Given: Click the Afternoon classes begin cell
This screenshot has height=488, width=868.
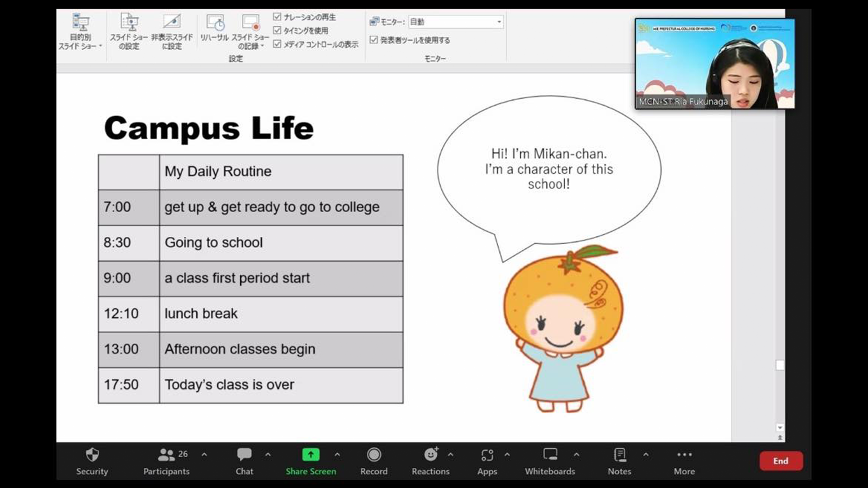Looking at the screenshot, I should pyautogui.click(x=281, y=349).
